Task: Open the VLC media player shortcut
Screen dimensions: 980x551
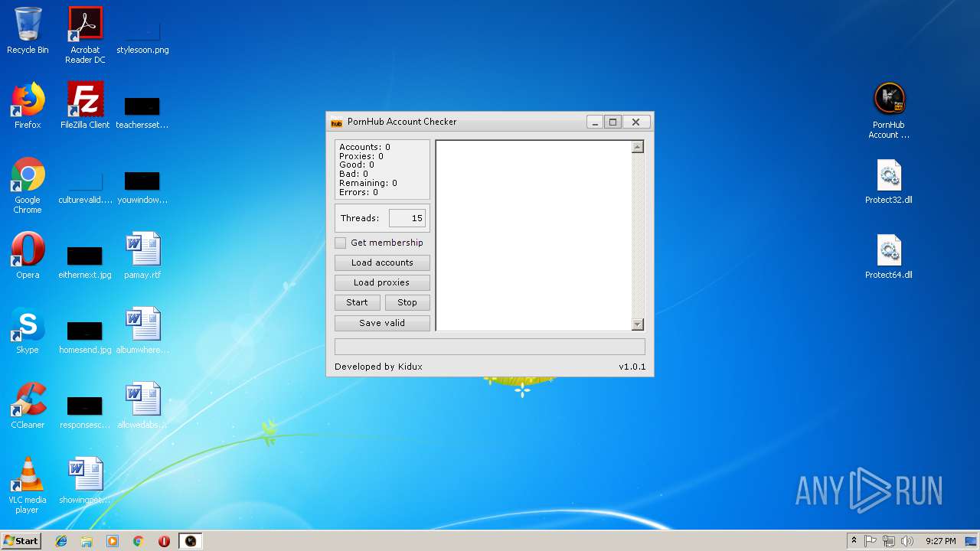Action: [28, 485]
